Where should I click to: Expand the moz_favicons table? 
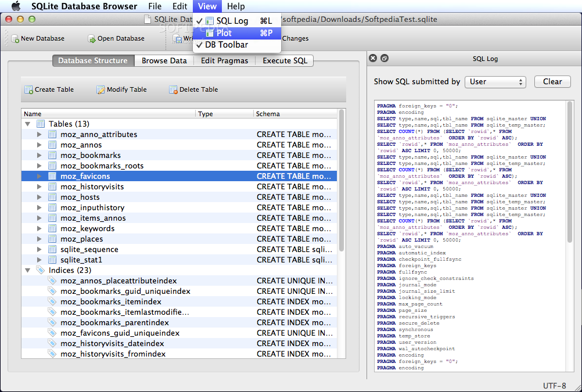pyautogui.click(x=39, y=176)
